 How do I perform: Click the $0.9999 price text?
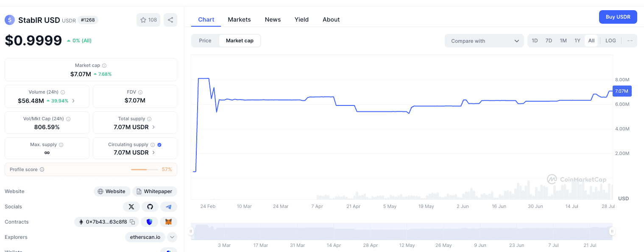click(33, 41)
